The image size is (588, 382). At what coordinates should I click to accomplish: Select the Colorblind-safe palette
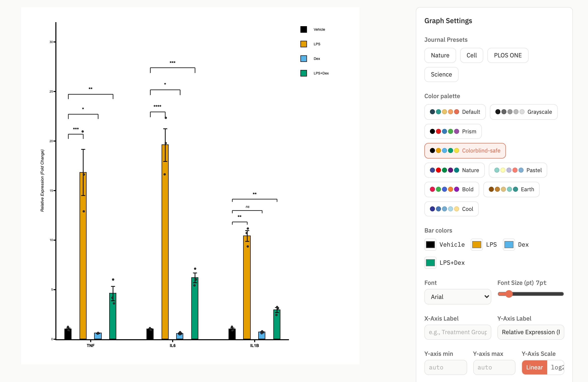click(465, 150)
